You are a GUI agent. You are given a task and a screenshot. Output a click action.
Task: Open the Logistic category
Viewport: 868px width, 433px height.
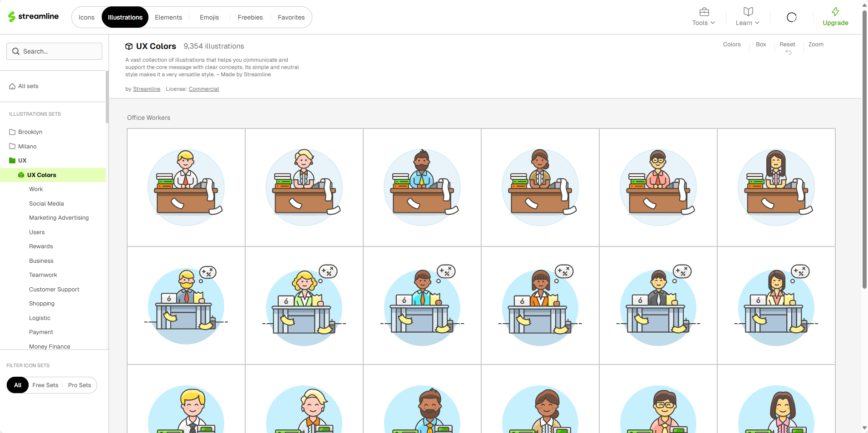[39, 318]
